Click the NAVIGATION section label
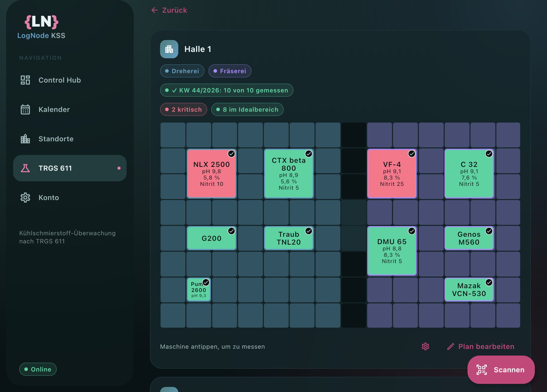 coord(40,58)
